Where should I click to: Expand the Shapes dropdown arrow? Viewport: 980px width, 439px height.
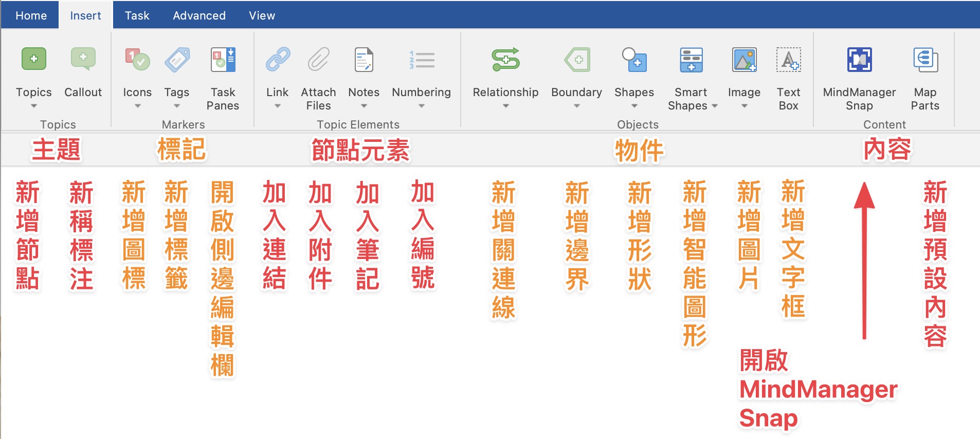[634, 106]
